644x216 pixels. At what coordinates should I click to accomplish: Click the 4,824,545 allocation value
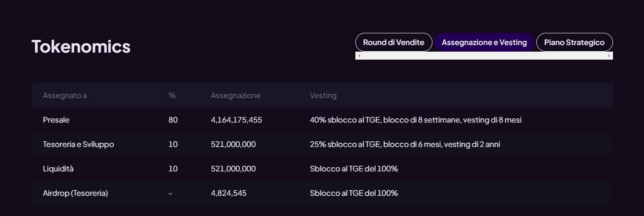pyautogui.click(x=228, y=193)
